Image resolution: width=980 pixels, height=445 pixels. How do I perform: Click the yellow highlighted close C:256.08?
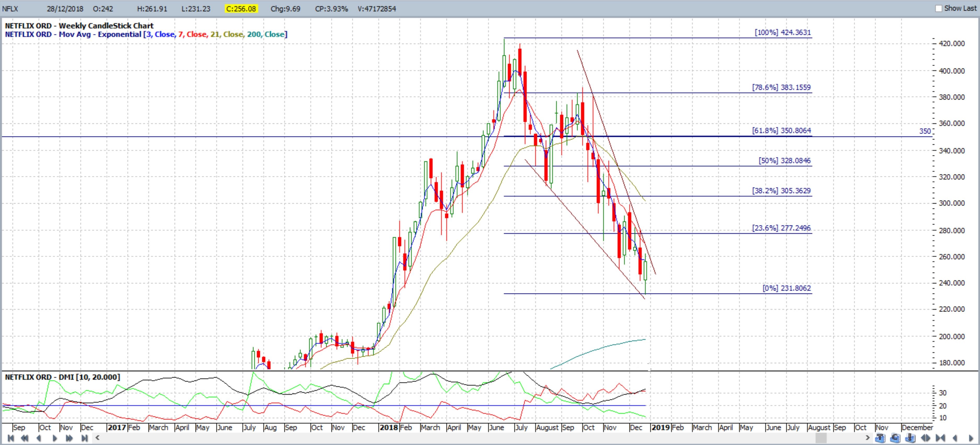pyautogui.click(x=241, y=9)
